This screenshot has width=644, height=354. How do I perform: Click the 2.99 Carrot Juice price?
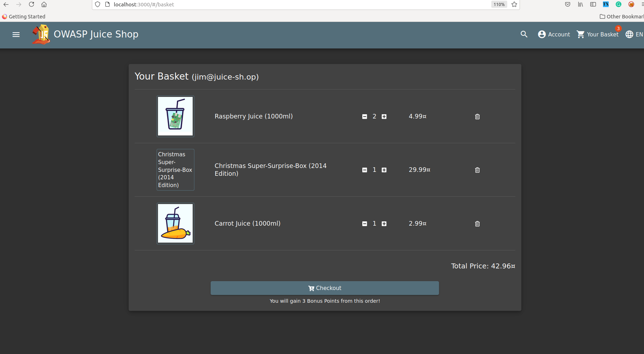pos(417,224)
